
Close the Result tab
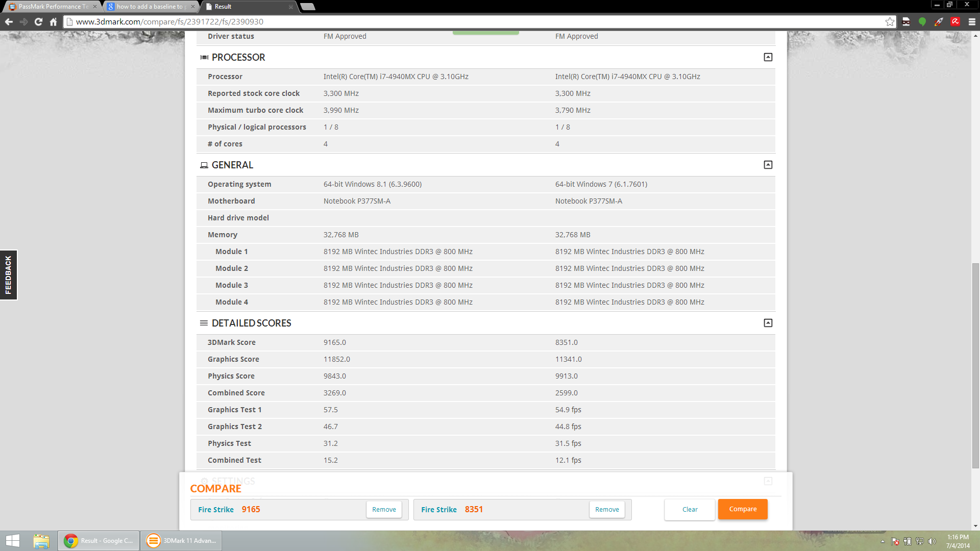pyautogui.click(x=291, y=7)
